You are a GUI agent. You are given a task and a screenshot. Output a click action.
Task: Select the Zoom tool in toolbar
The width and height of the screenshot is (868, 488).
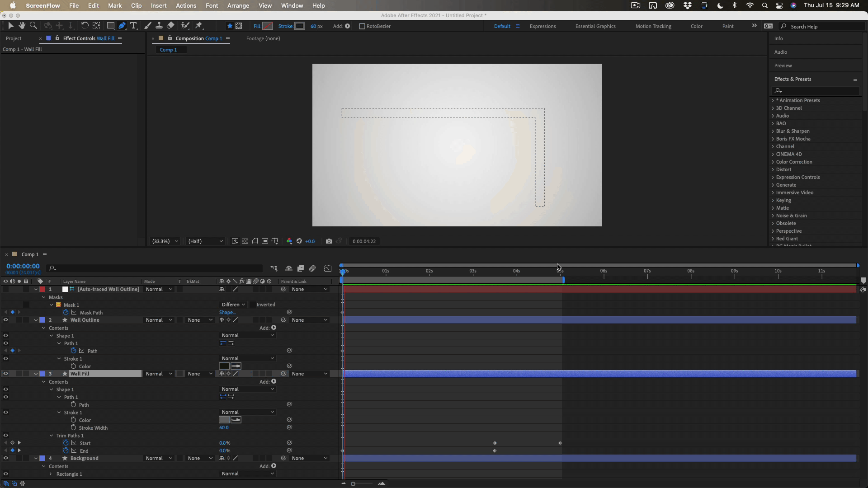tap(33, 26)
